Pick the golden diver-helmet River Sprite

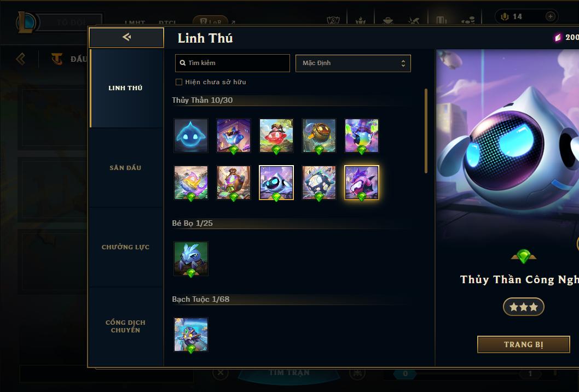click(x=319, y=136)
